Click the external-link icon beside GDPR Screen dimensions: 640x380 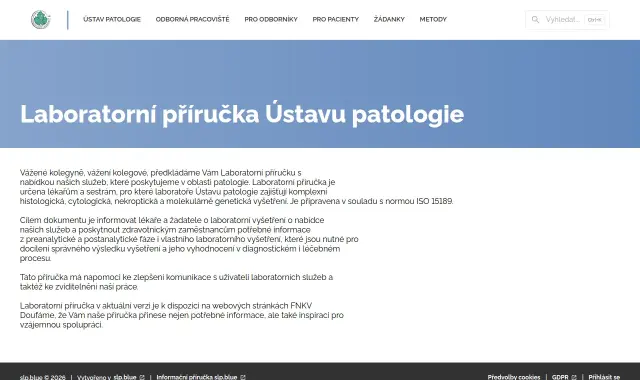pos(573,377)
